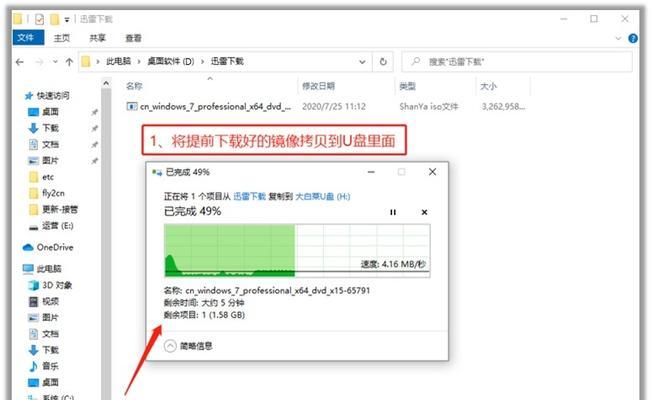The height and width of the screenshot is (400, 652).
Task: Expand the address bar history dropdown
Action: pyautogui.click(x=362, y=62)
